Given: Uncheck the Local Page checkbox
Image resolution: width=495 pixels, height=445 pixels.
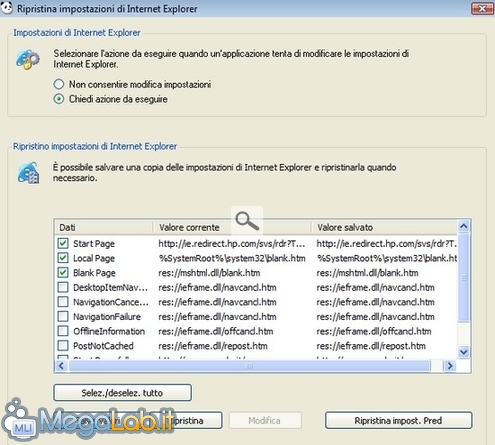Looking at the screenshot, I should click(x=63, y=258).
